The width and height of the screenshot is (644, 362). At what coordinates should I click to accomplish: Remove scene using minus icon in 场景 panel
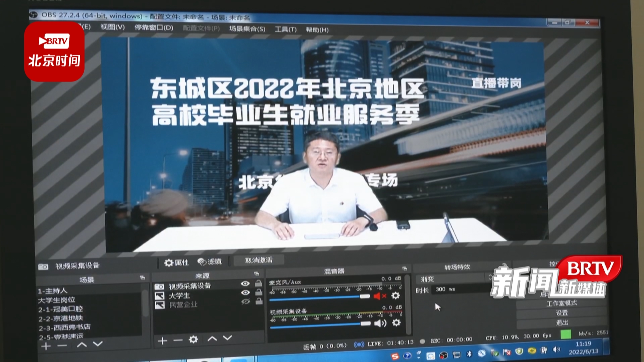[62, 346]
